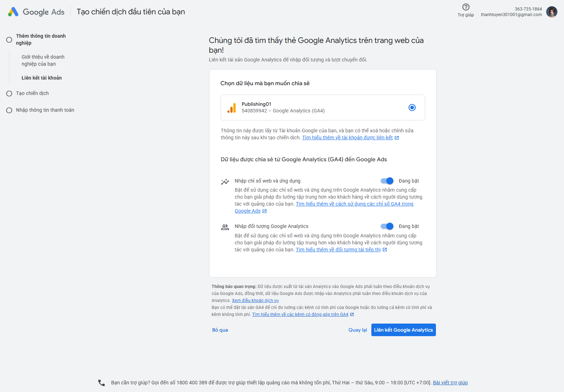Open 'Liên kết tài khoản' sidebar step

(x=42, y=78)
